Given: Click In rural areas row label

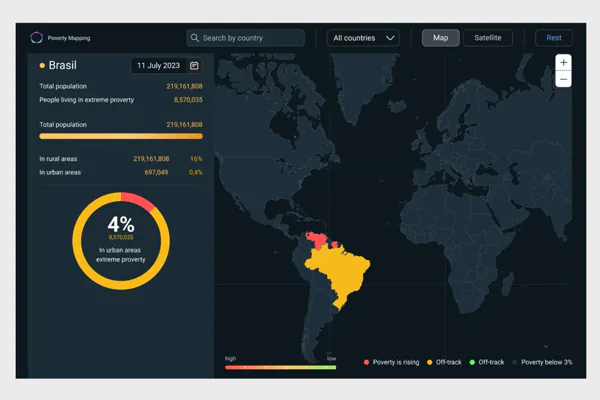Looking at the screenshot, I should point(58,159).
